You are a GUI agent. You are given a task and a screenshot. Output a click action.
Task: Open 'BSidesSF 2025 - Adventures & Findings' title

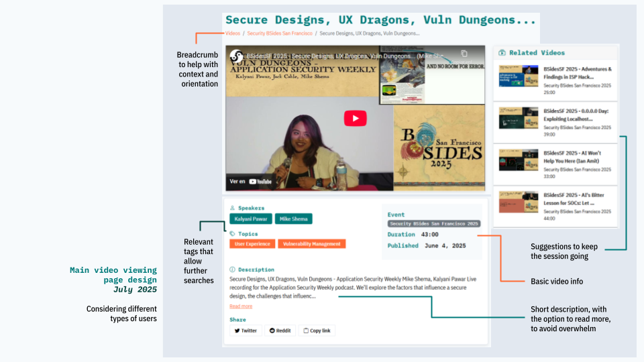click(x=578, y=73)
